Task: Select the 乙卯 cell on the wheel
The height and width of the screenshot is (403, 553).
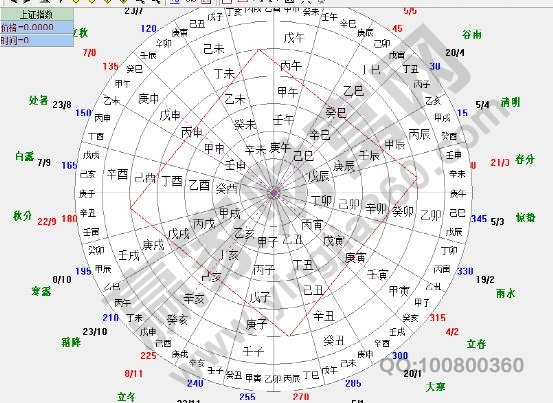Action: (x=431, y=215)
